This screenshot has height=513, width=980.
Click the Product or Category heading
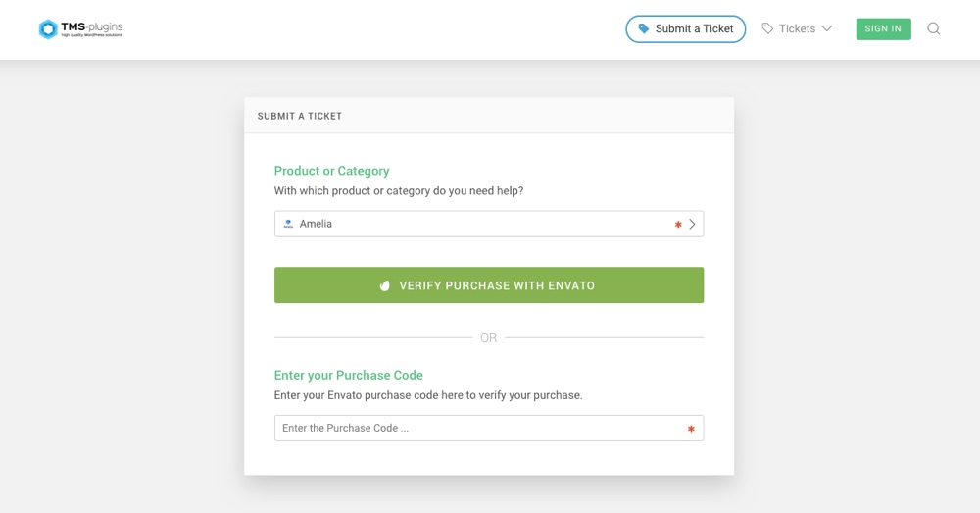[331, 171]
